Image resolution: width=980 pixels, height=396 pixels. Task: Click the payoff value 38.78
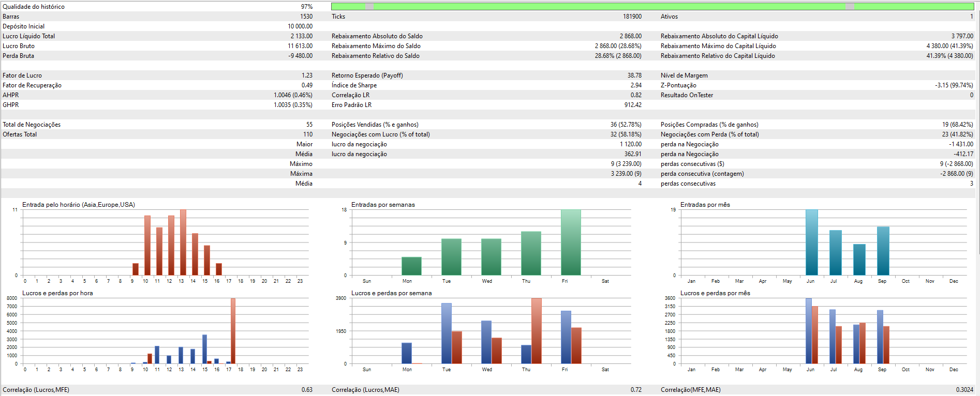635,75
